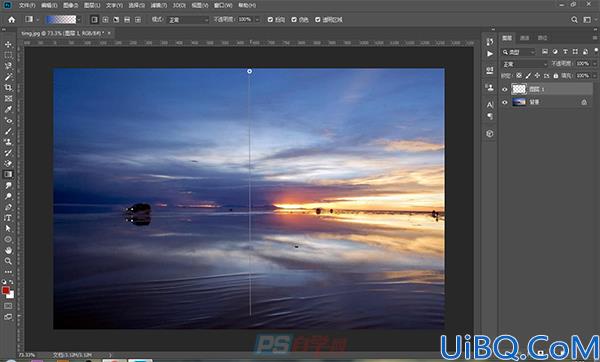The width and height of the screenshot is (600, 362).
Task: Select the Spot Healing Brush tool
Action: (8, 120)
